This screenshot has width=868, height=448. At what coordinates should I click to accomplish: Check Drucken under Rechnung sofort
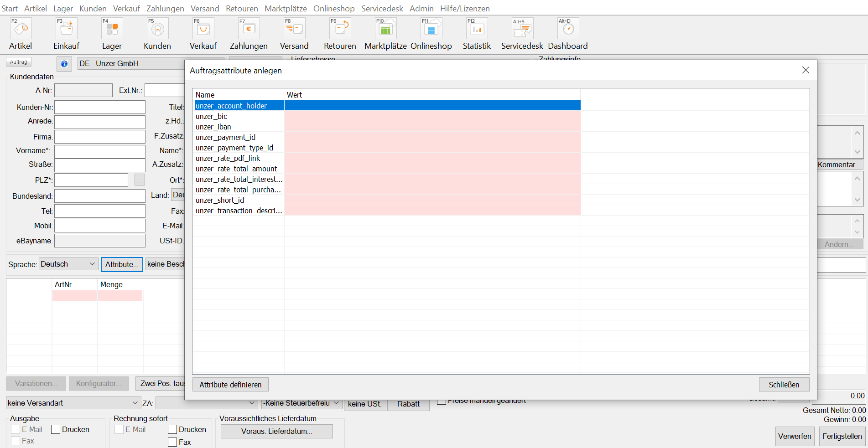pyautogui.click(x=172, y=429)
